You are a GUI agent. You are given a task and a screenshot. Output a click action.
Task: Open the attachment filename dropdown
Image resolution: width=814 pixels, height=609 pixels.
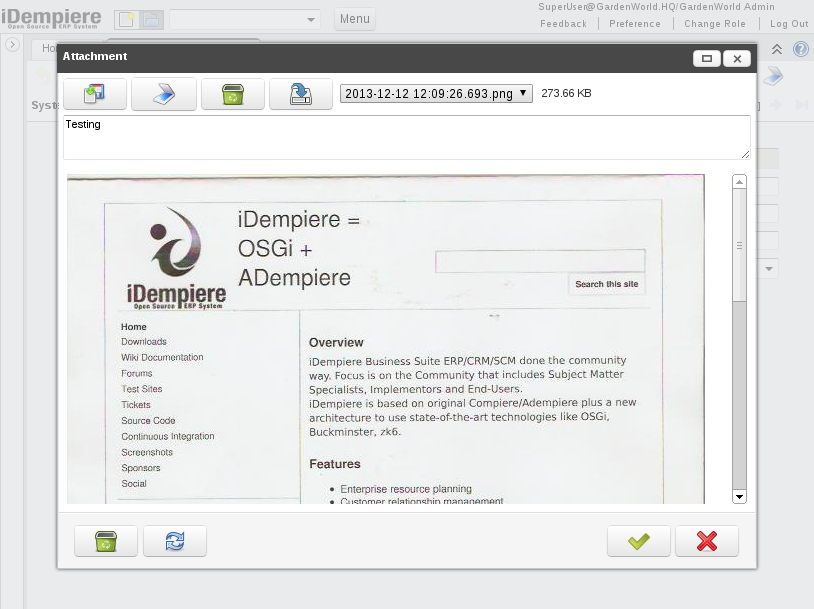coord(436,93)
